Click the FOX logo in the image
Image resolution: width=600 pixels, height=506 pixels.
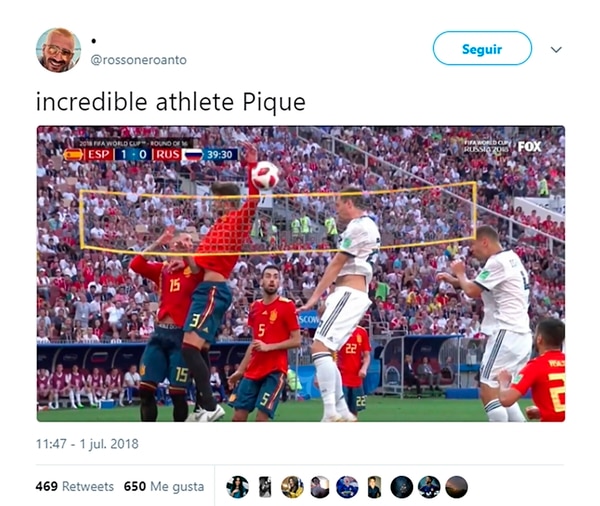[x=530, y=147]
